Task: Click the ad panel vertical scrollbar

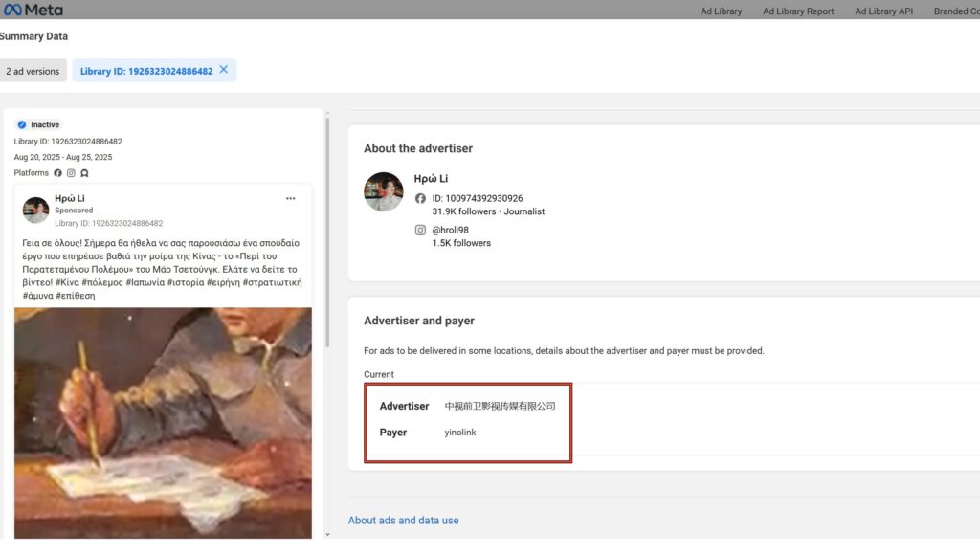Action: click(327, 230)
